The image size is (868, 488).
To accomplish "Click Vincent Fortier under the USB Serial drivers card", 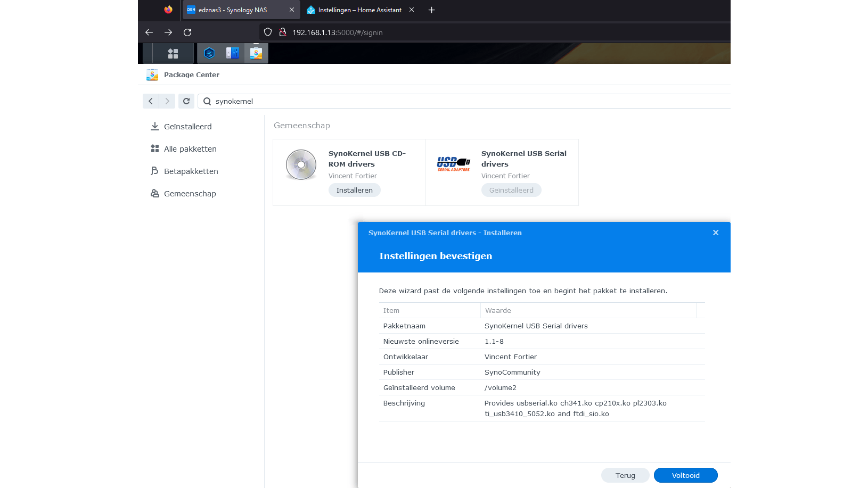I will [505, 176].
